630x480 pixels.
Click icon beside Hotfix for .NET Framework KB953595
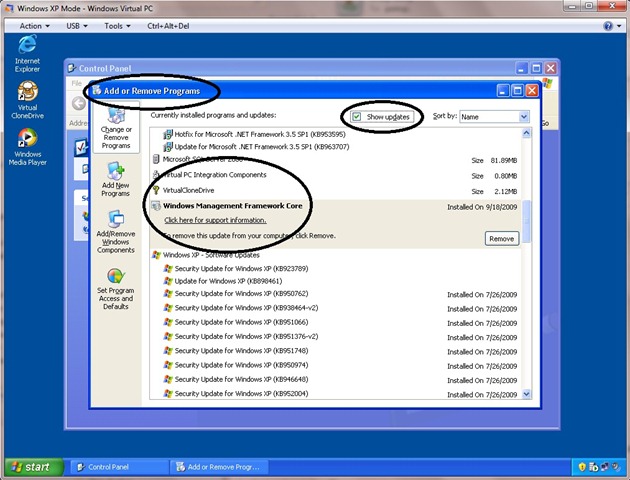coord(168,134)
